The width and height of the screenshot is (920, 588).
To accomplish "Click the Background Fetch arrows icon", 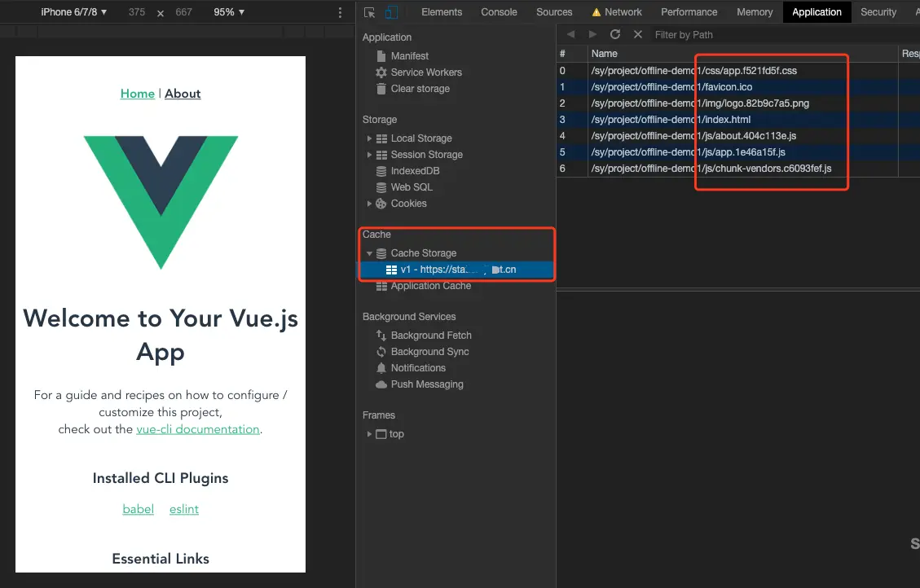I will pos(381,336).
